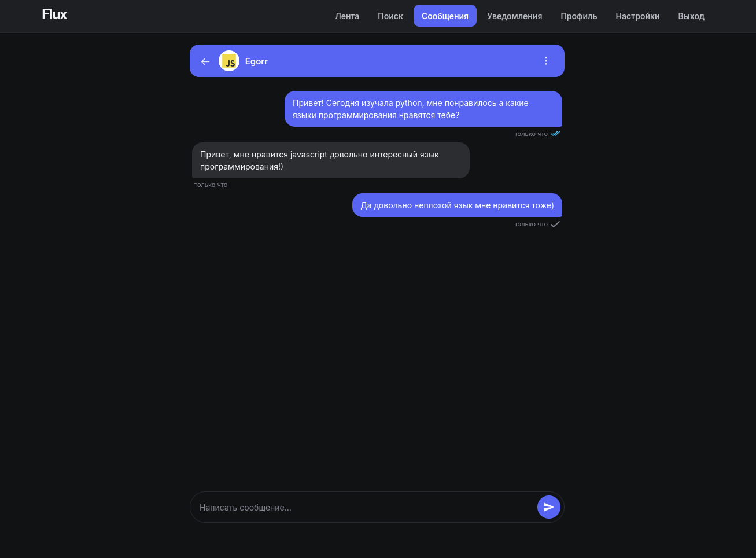Open Уведомления notifications page
756x558 pixels.
tap(514, 16)
